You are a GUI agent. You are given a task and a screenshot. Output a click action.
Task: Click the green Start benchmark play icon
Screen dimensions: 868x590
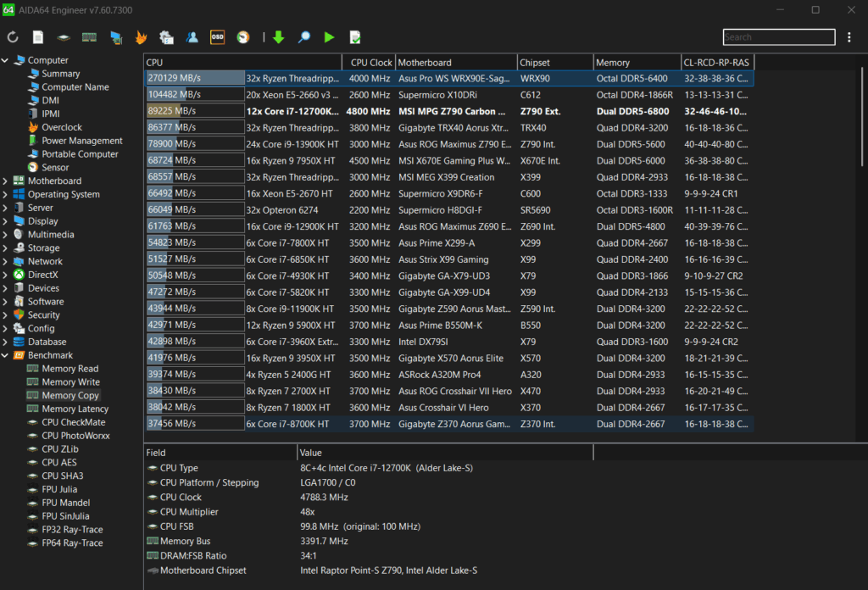328,37
